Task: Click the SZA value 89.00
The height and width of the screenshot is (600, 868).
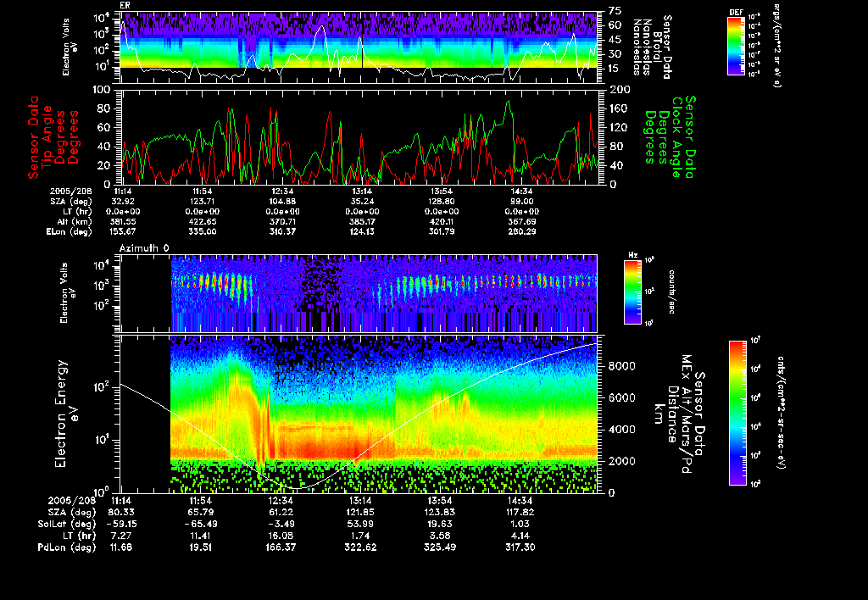Action: pos(521,202)
